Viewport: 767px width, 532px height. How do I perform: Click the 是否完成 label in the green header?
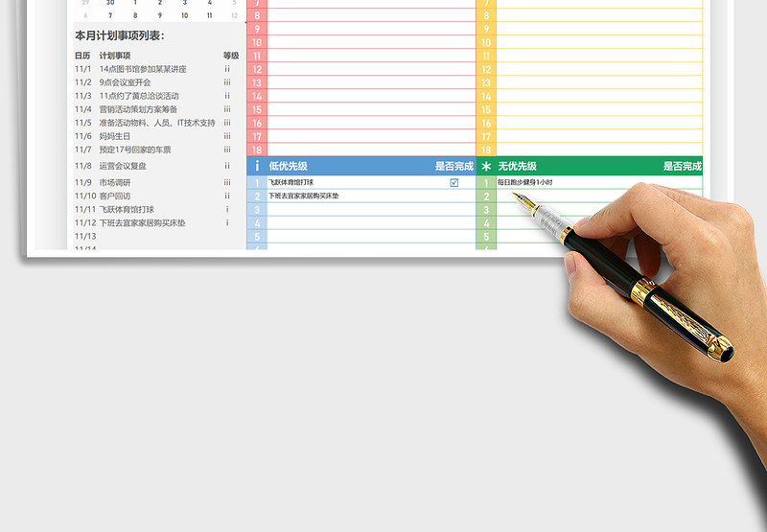(682, 166)
